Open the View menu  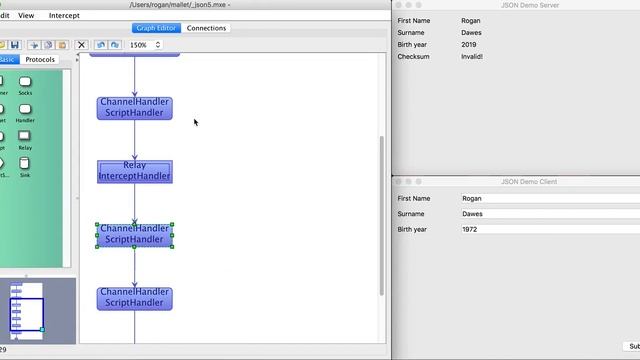tap(26, 16)
